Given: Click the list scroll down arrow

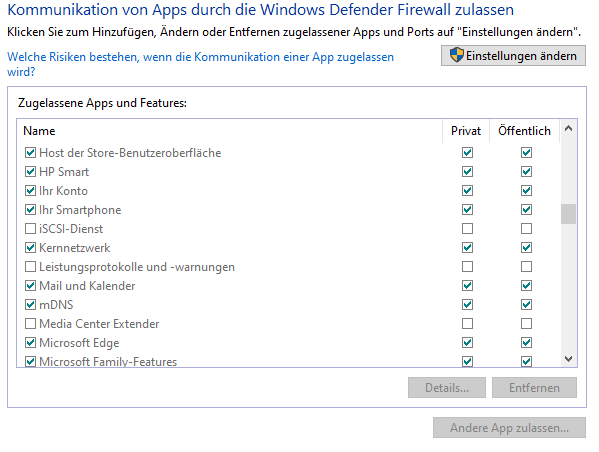Looking at the screenshot, I should point(568,359).
